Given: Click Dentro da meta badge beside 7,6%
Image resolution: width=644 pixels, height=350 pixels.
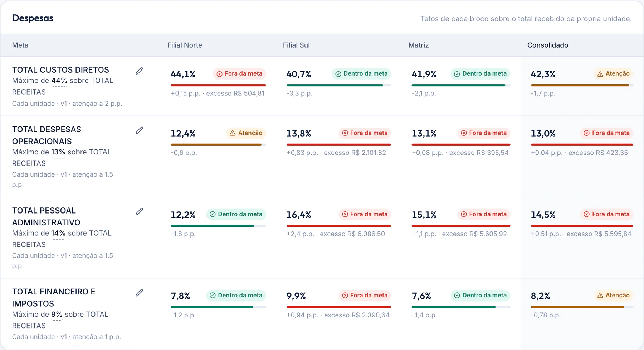Looking at the screenshot, I should 480,296.
